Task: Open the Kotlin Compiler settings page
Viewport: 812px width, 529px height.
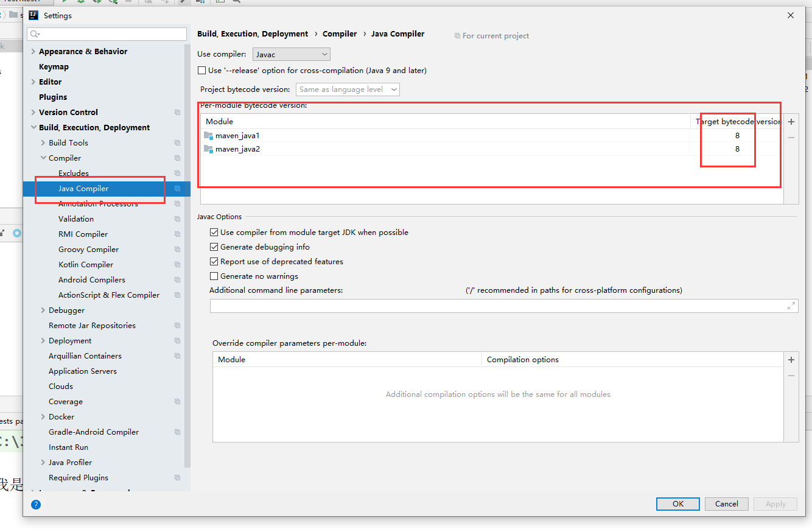Action: (x=85, y=264)
